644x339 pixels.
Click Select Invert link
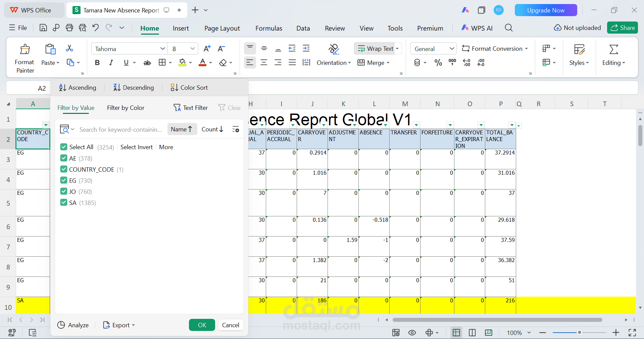coord(137,147)
